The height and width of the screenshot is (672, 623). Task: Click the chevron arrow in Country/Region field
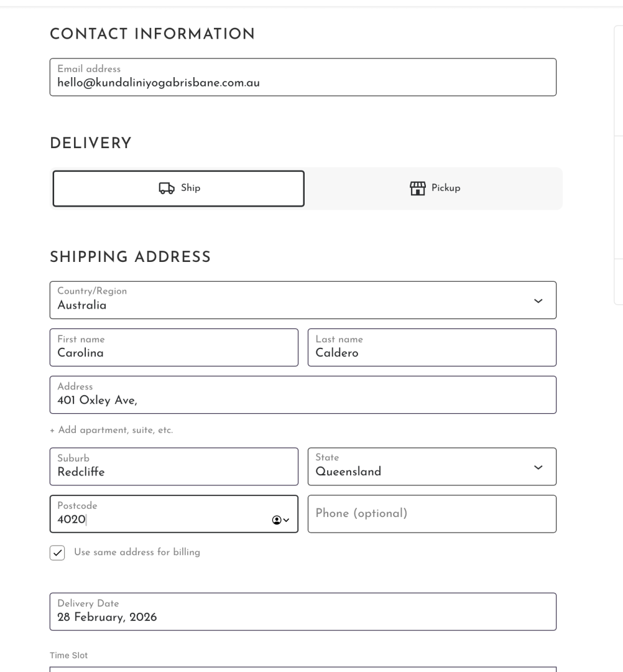[538, 301]
